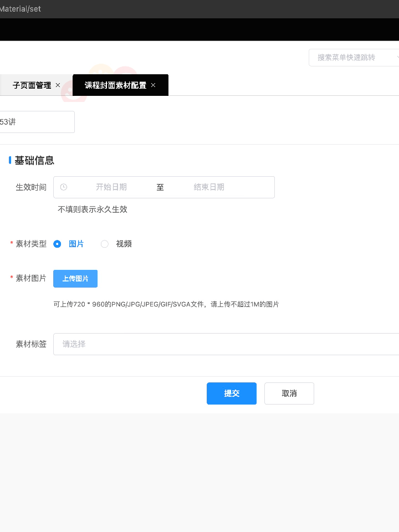
Task: Expand the 素材标签 select box
Action: pos(227,344)
